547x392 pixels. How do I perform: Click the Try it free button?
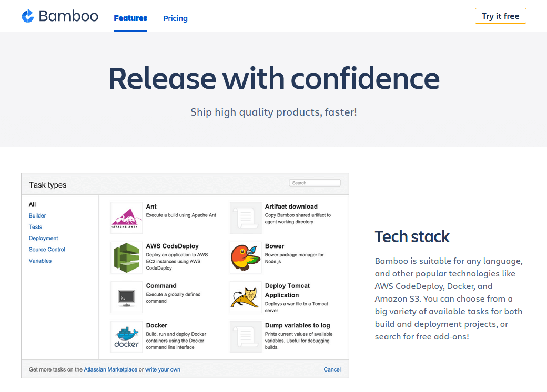(501, 16)
